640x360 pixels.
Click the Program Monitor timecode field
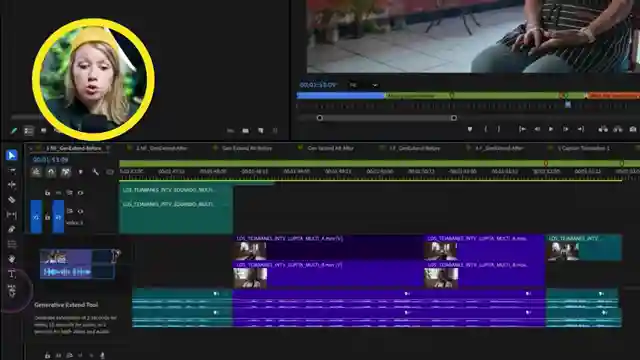tap(318, 85)
